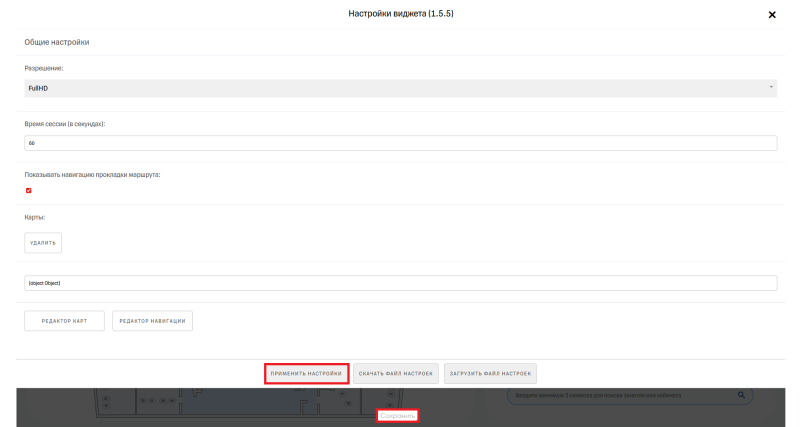This screenshot has width=800, height=427.
Task: Click the Сохранить link at the bottom
Action: point(397,415)
